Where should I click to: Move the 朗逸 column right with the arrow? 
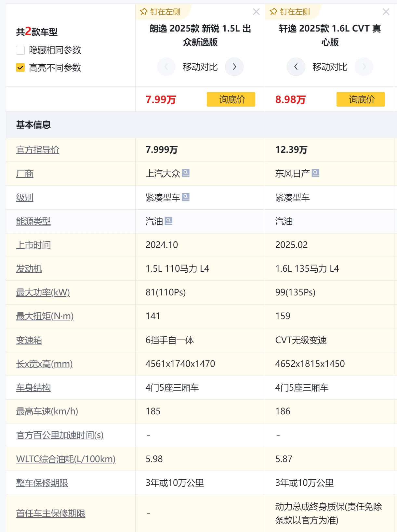coord(234,67)
